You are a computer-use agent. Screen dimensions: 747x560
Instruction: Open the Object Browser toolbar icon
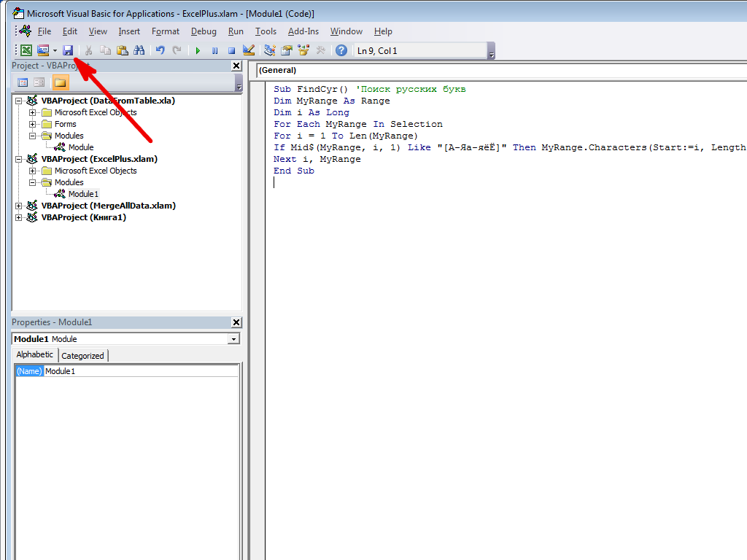pyautogui.click(x=303, y=50)
